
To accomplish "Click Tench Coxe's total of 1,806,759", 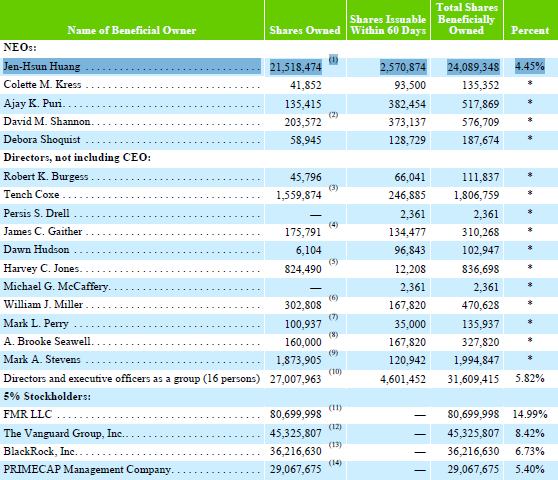I will coord(476,195).
